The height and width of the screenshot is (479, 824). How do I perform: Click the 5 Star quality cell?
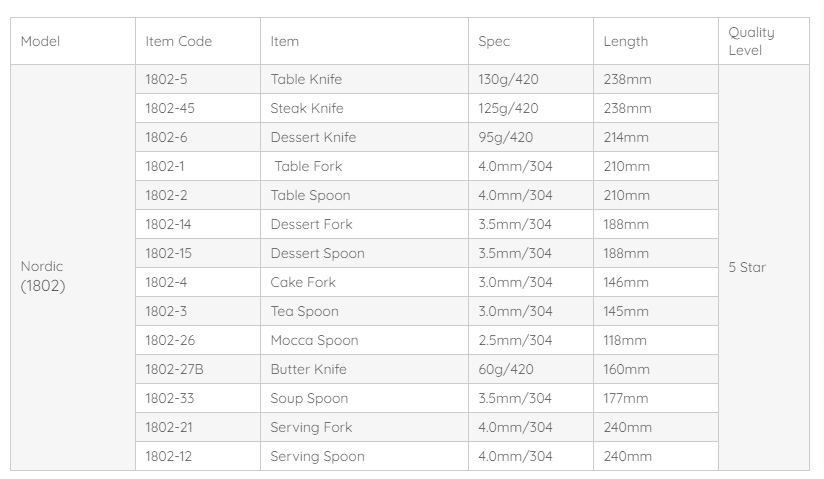point(746,267)
